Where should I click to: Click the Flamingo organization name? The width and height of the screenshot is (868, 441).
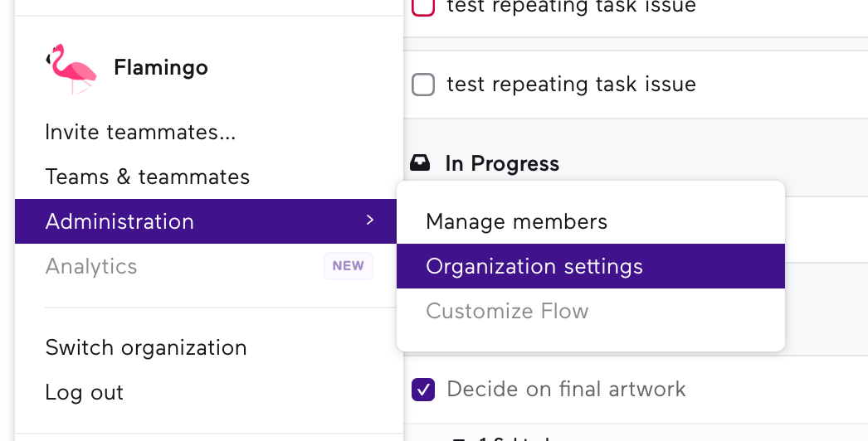click(161, 68)
